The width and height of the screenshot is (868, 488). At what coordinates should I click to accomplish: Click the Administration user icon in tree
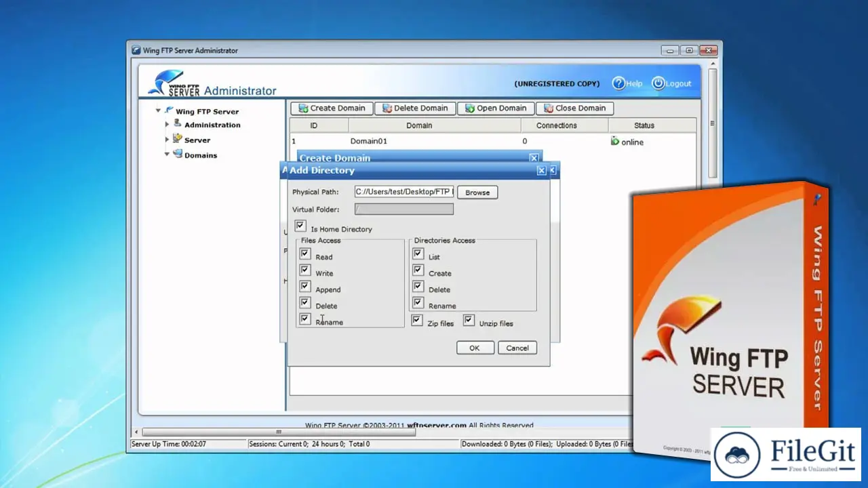click(x=178, y=123)
